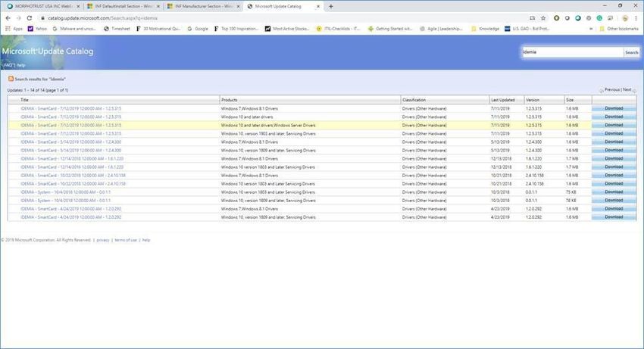The image size is (644, 349).
Task: Open the 30 Motivational Qu... bookmark
Action: coord(158,29)
